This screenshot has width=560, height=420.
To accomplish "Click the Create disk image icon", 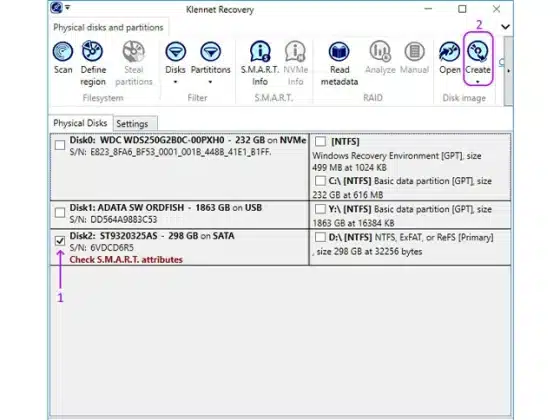I will [478, 51].
